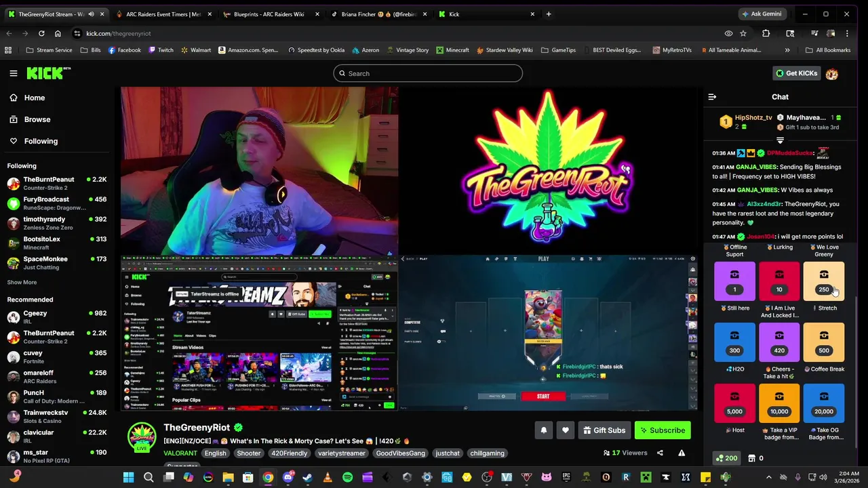Redeem the 10,000-point Cheers reward
868x488 pixels.
[779, 403]
